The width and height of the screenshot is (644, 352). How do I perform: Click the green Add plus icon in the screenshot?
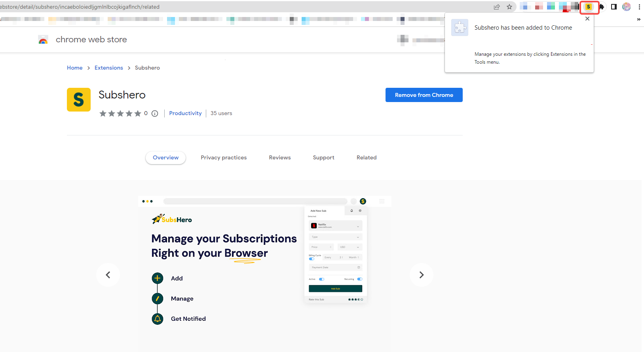(158, 278)
